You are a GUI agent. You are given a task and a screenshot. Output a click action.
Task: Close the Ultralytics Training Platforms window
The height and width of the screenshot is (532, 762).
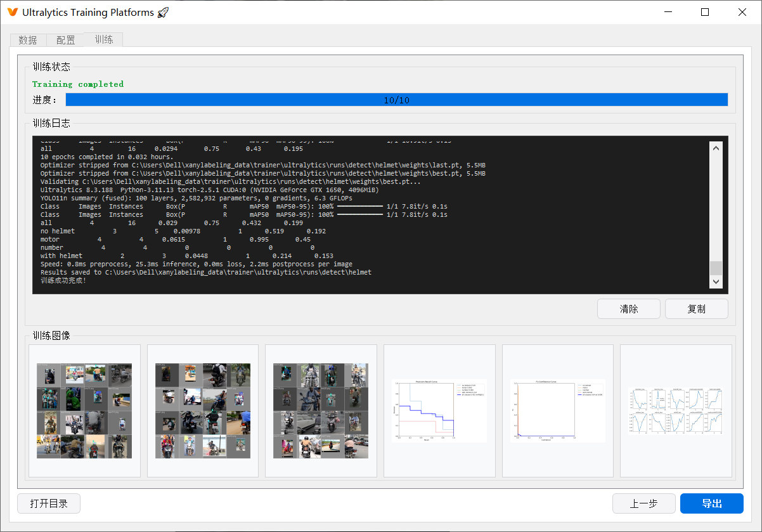click(x=742, y=12)
